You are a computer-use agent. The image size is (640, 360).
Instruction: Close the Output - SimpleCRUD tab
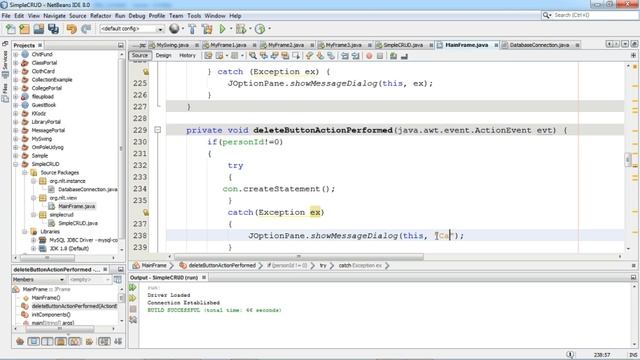pos(204,278)
